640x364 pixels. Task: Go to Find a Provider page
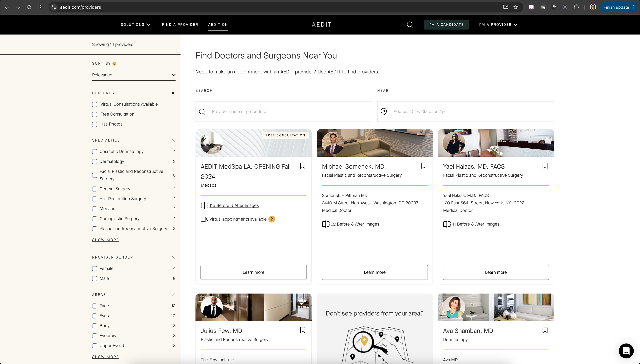click(x=180, y=24)
